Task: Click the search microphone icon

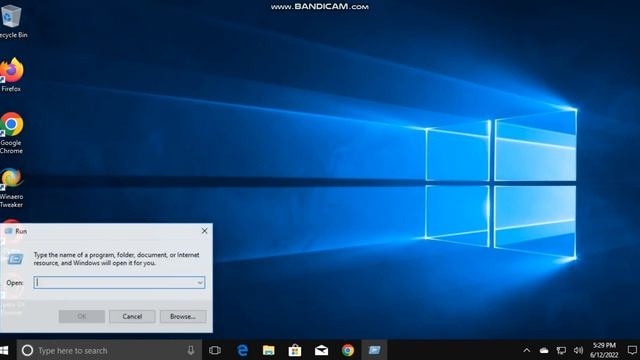Action: [191, 350]
